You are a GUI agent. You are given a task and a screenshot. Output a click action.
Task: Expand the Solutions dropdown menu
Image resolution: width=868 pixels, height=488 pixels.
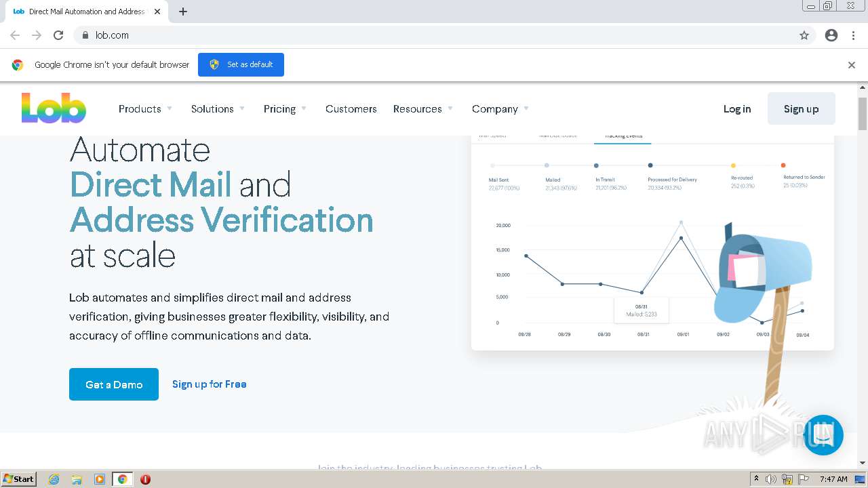coord(218,108)
